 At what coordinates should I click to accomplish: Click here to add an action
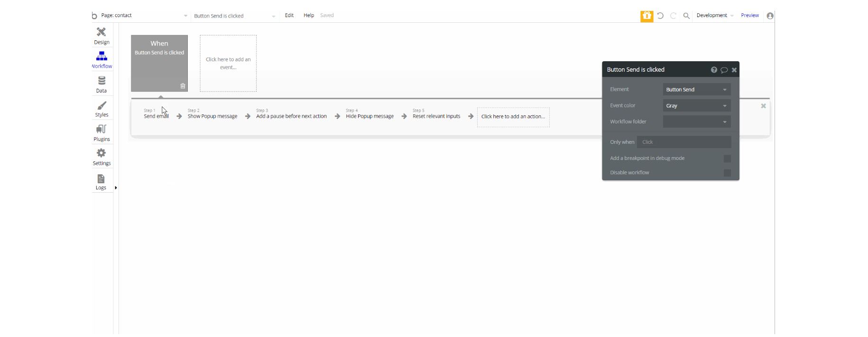click(513, 117)
